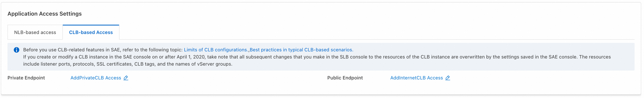Click the AddPrivateCLB Access link

coord(96,78)
